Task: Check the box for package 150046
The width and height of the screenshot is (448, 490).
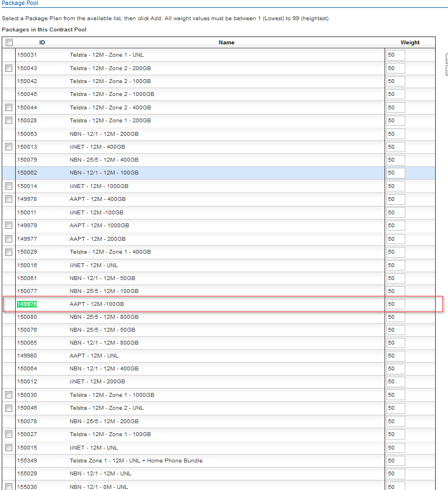Action: tap(9, 409)
